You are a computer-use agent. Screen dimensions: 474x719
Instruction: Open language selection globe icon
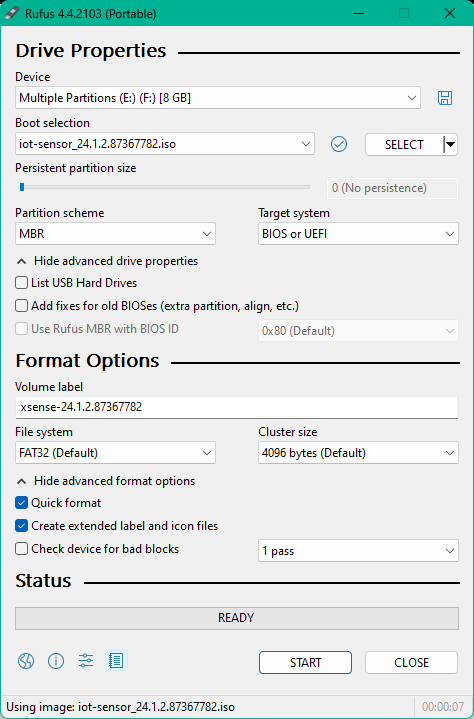(x=26, y=661)
